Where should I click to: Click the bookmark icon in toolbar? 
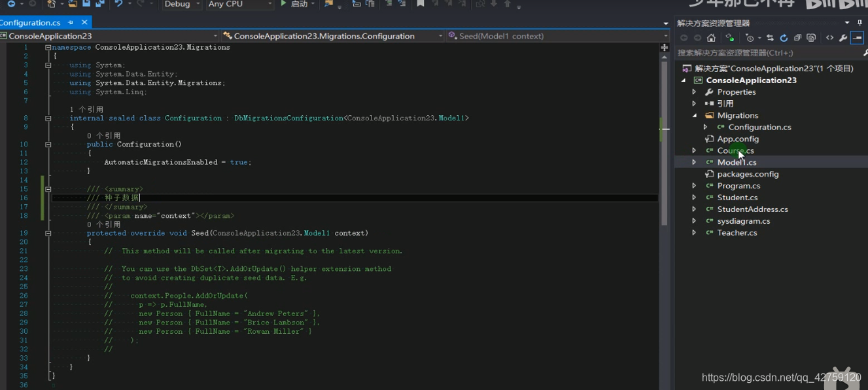pos(421,4)
